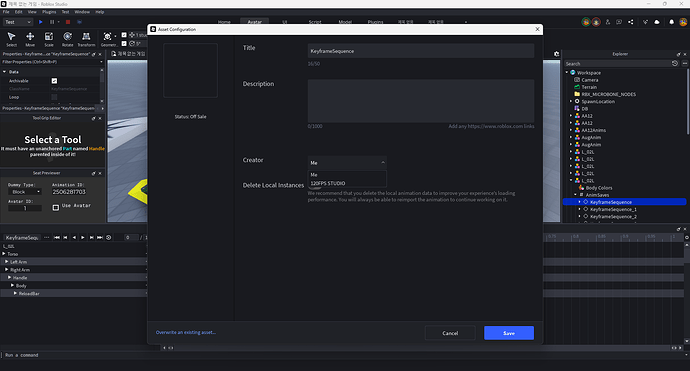Expand the SpawnLocation node

[571, 101]
